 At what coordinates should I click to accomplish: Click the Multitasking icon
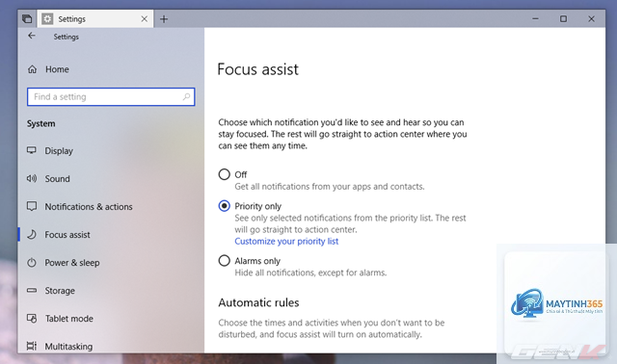pos(32,346)
